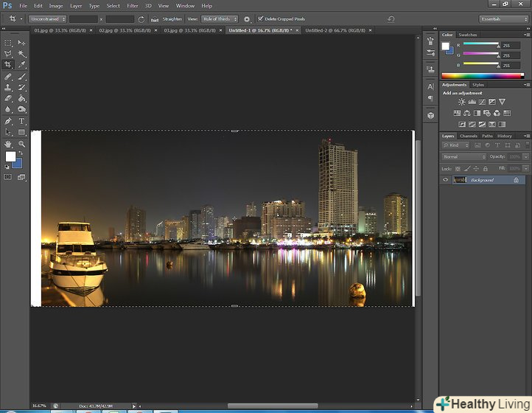Select the Magic Wand tool

[x=21, y=54]
